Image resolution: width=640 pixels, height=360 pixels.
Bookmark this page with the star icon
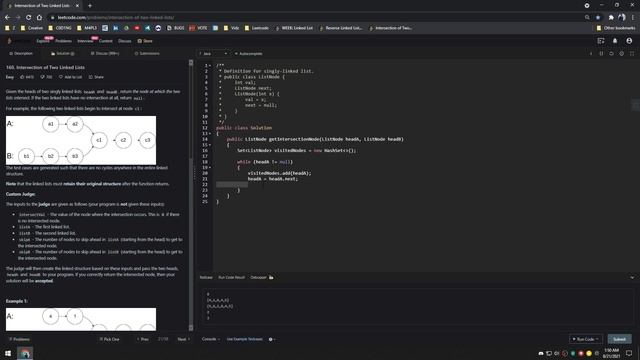(x=598, y=18)
